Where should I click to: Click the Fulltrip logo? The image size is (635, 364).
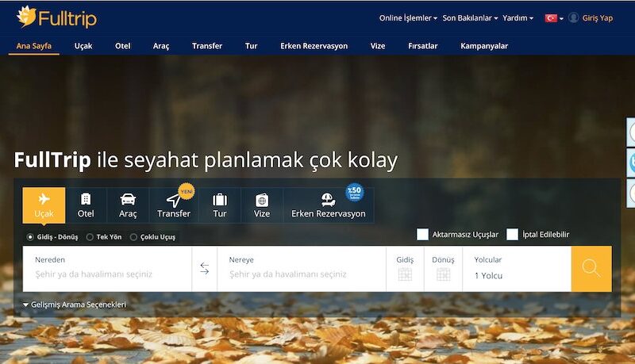coord(56,17)
